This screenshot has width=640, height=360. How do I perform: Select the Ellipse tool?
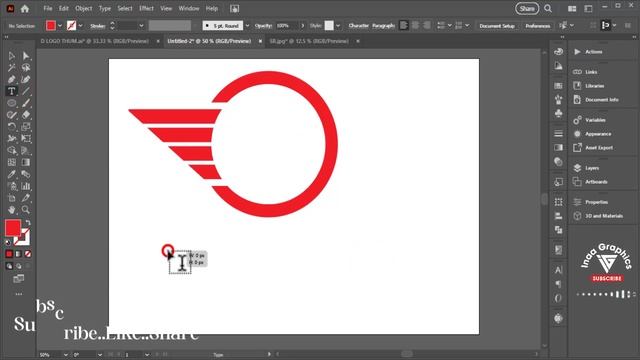pos(11,103)
